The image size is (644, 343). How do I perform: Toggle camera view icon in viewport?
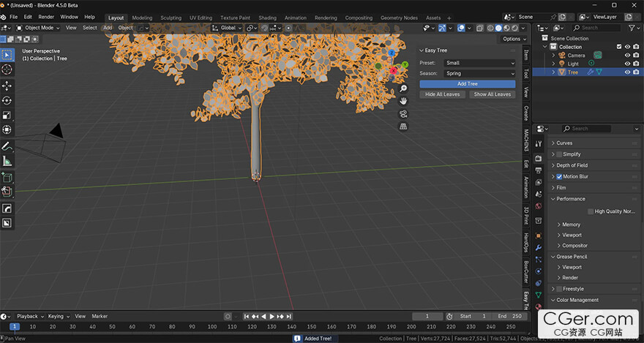403,114
